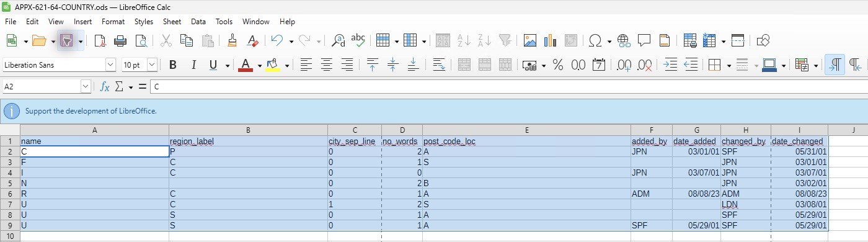Open Find and Replace magnifier icon
Image resolution: width=868 pixels, height=242 pixels.
pyautogui.click(x=339, y=41)
